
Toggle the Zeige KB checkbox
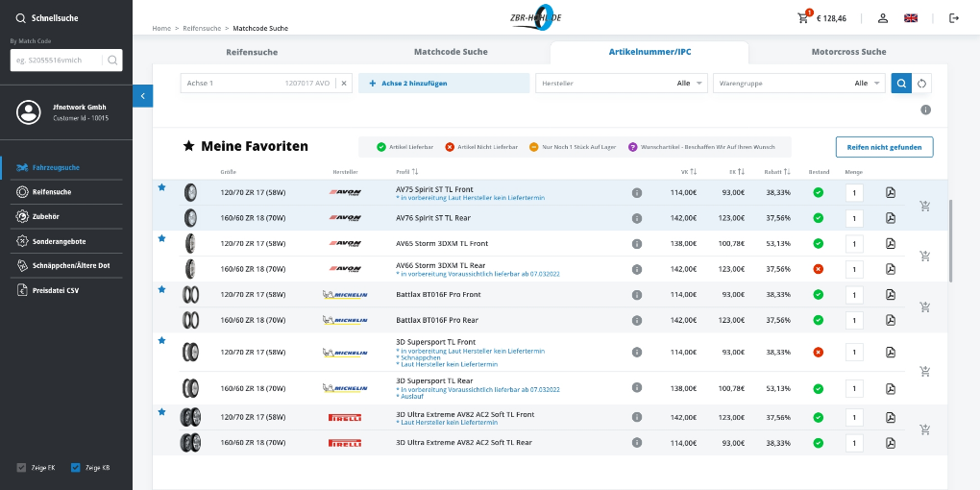(x=76, y=468)
